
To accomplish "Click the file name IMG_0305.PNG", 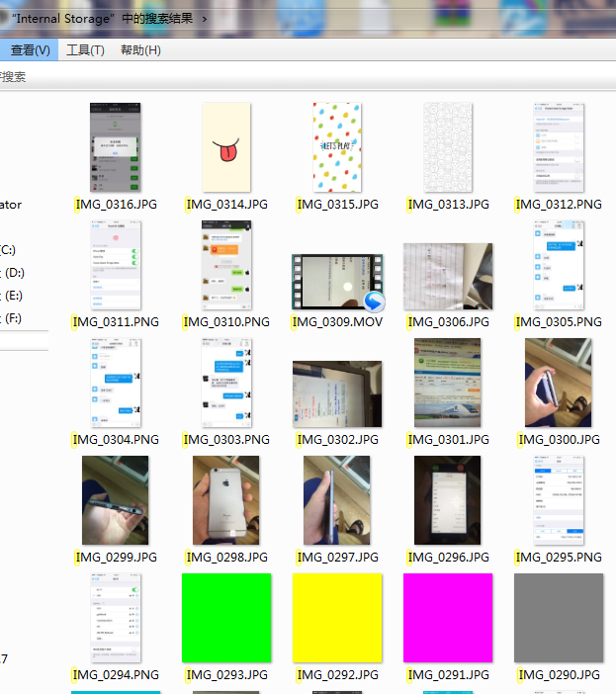I will tap(559, 322).
